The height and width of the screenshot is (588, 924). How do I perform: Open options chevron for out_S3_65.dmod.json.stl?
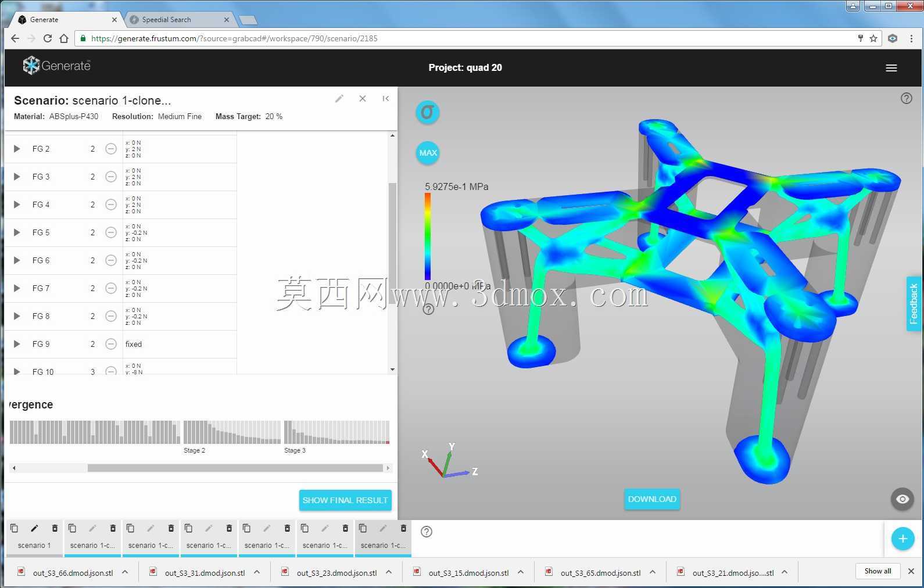pyautogui.click(x=653, y=572)
